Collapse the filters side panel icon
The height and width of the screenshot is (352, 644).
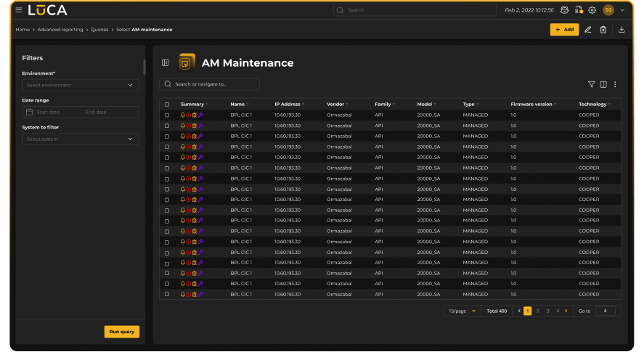165,63
